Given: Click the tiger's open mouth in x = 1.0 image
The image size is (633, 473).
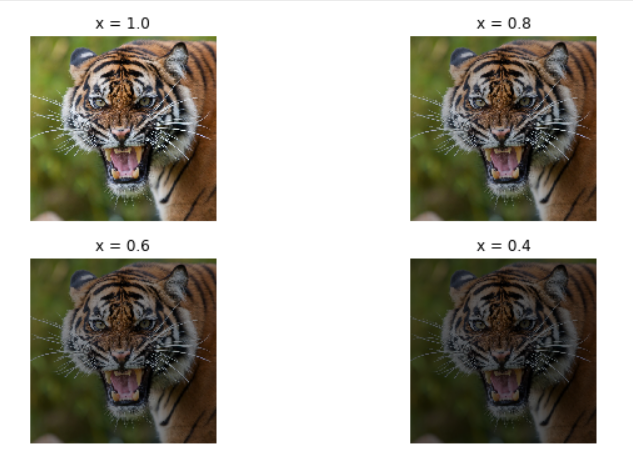Looking at the screenshot, I should coord(124,163).
